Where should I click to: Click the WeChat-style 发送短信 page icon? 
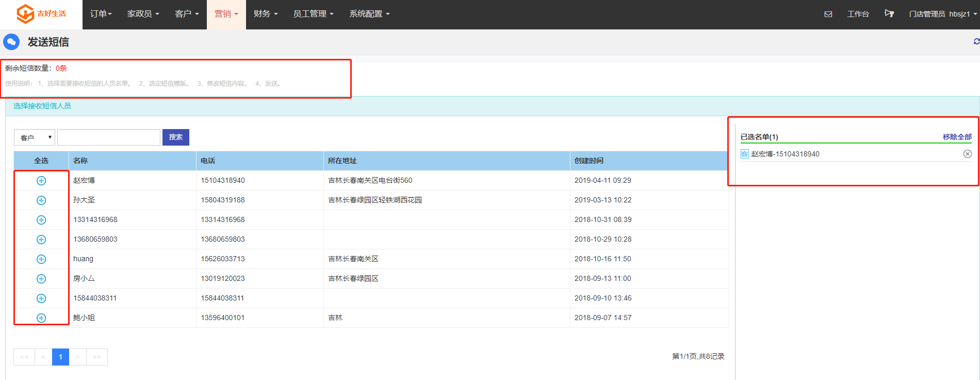(11, 42)
